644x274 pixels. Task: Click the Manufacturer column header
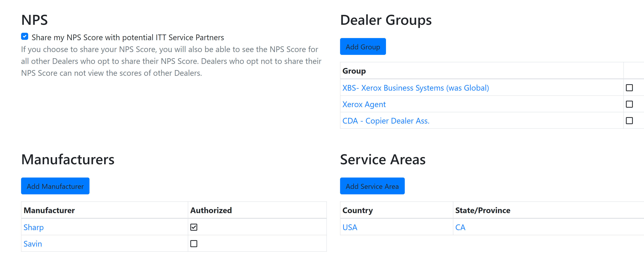[x=49, y=210]
